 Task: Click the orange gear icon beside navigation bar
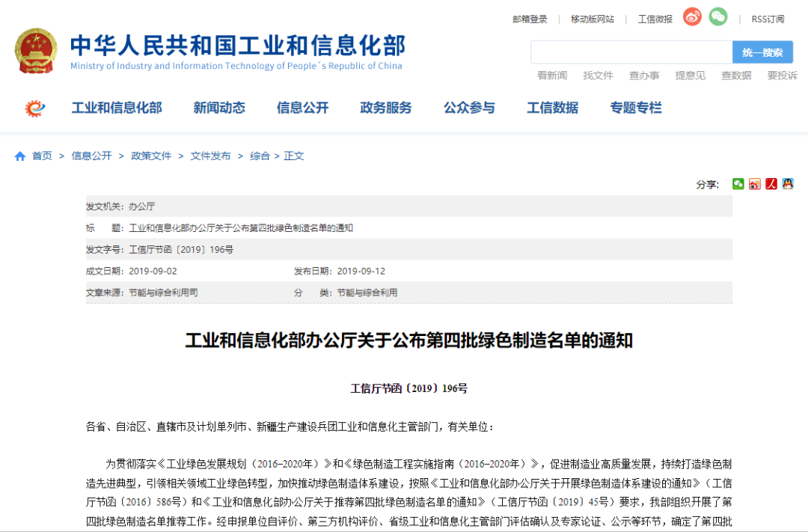point(33,108)
